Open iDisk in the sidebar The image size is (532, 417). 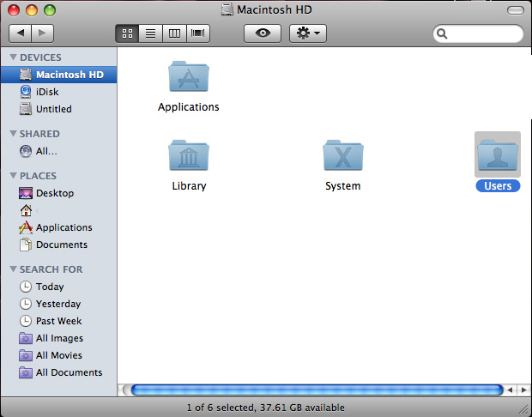point(58,92)
